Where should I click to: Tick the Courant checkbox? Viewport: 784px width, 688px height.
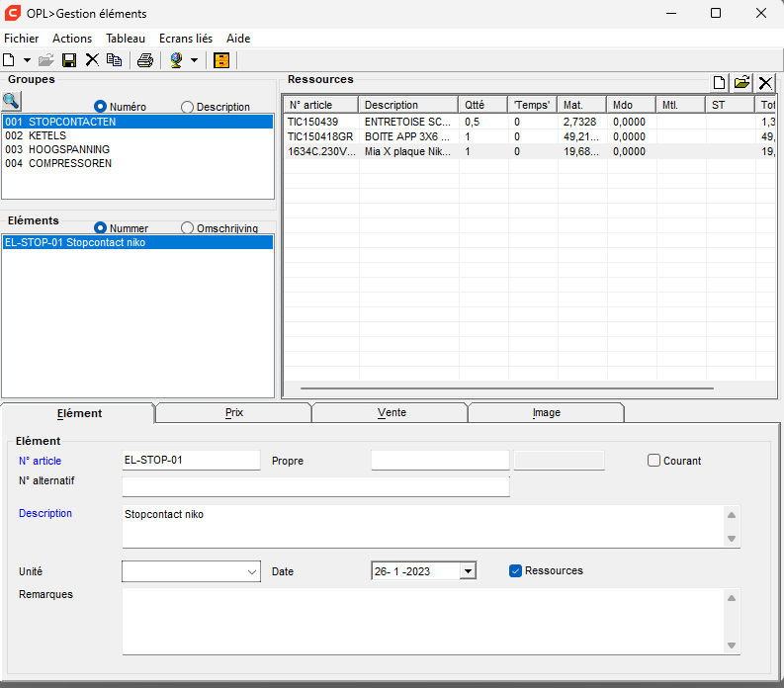pos(653,461)
